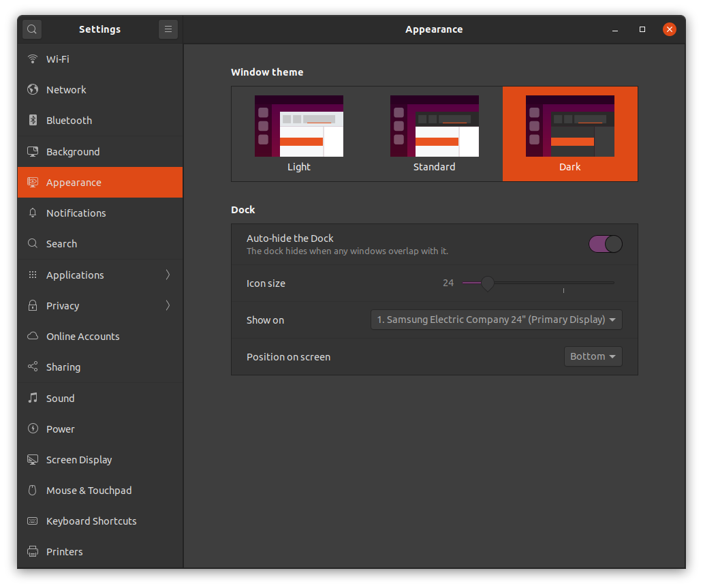703x588 pixels.
Task: Select the Dark window theme
Action: [570, 134]
